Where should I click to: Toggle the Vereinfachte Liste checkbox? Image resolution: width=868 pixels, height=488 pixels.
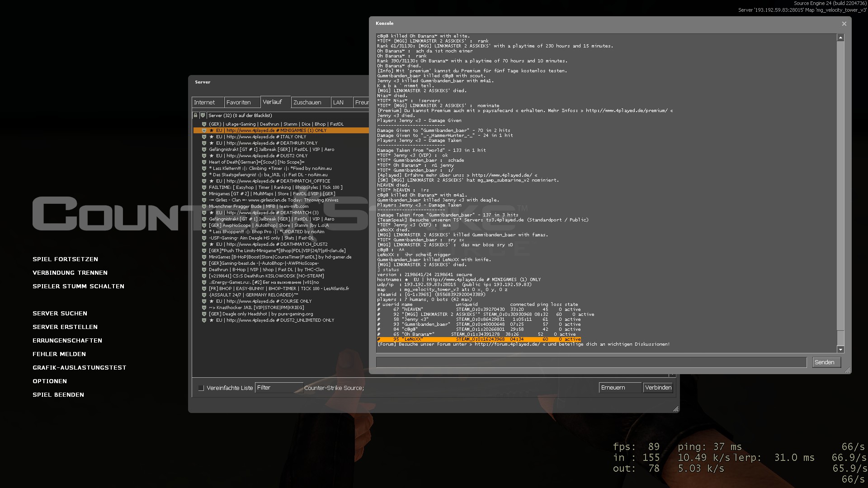tap(201, 388)
